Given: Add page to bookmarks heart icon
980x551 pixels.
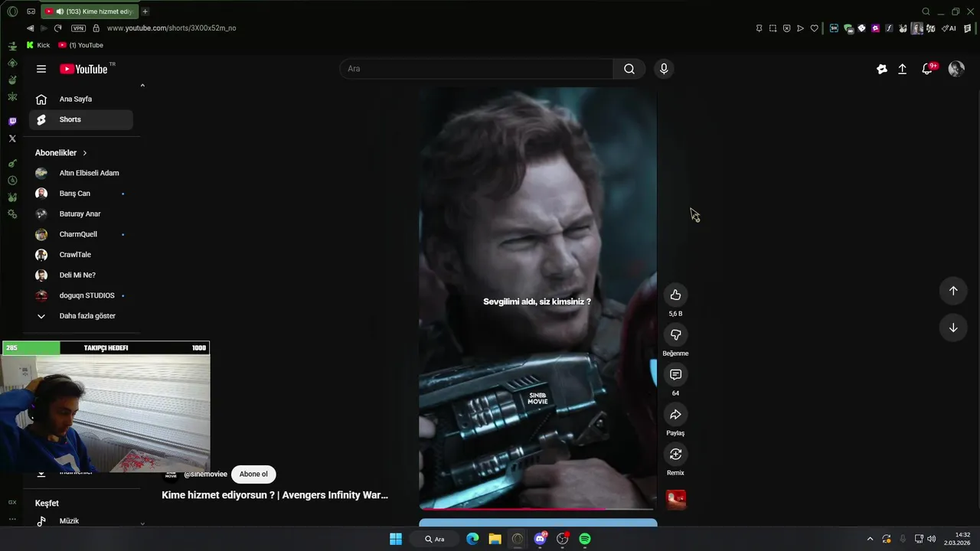Looking at the screenshot, I should pyautogui.click(x=814, y=28).
